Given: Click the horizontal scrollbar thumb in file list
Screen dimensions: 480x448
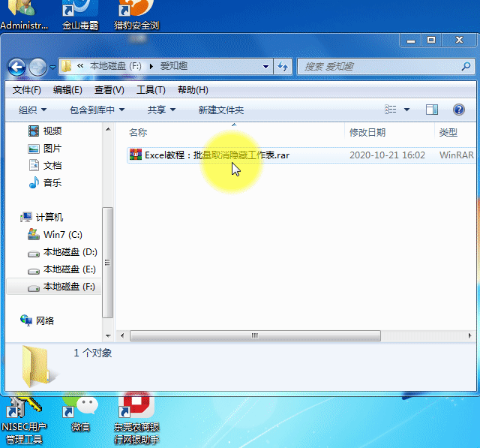Looking at the screenshot, I should click(x=255, y=335).
